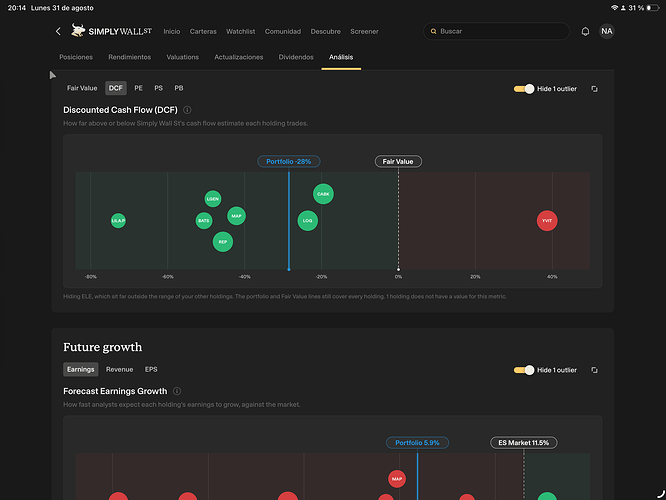Click the ES Market 11.5% marker label

tap(524, 443)
